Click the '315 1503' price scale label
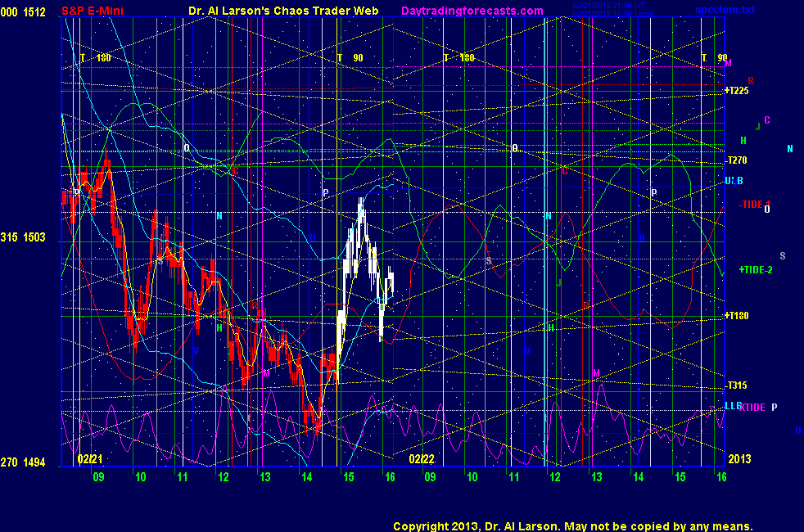The image size is (804, 532). tap(23, 237)
